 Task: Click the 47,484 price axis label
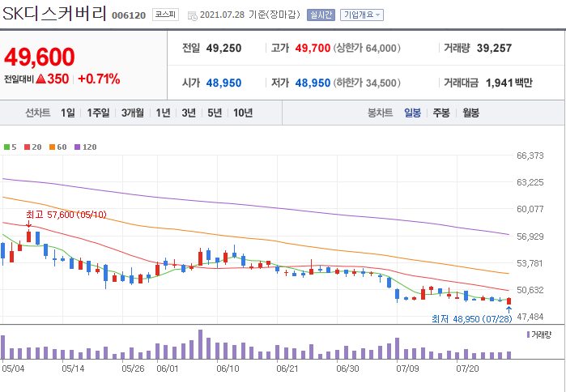click(530, 317)
